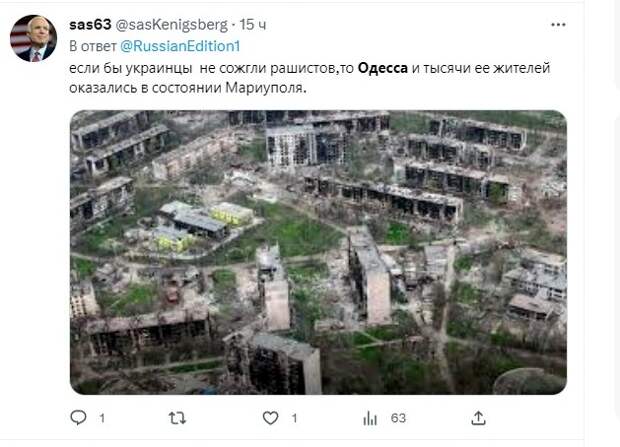The height and width of the screenshot is (447, 620).
Task: Click the 63 views counter
Action: 398,418
